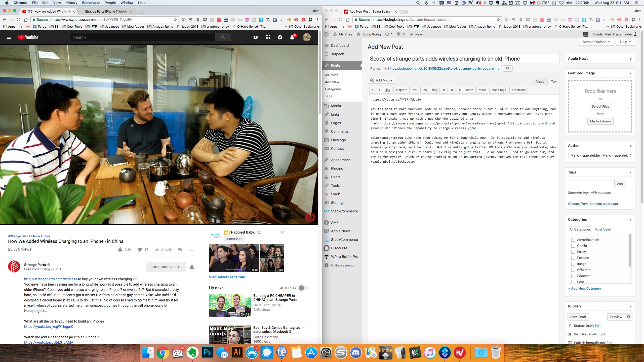The width and height of the screenshot is (644, 362).
Task: Check the Feature category box
Action: tap(573, 258)
